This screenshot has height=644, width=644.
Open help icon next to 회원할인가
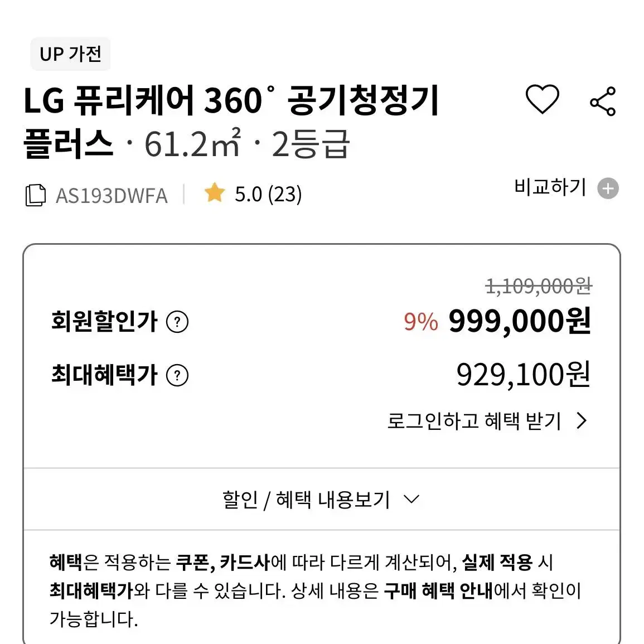point(177,322)
